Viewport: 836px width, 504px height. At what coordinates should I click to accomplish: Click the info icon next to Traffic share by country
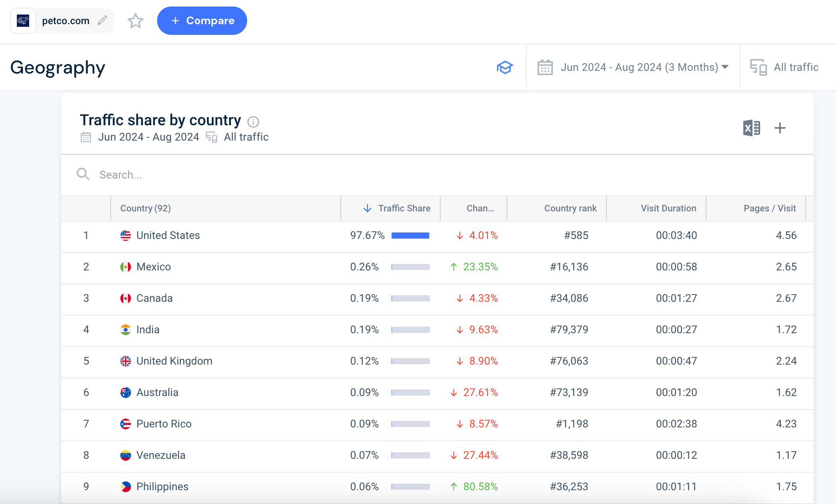253,122
